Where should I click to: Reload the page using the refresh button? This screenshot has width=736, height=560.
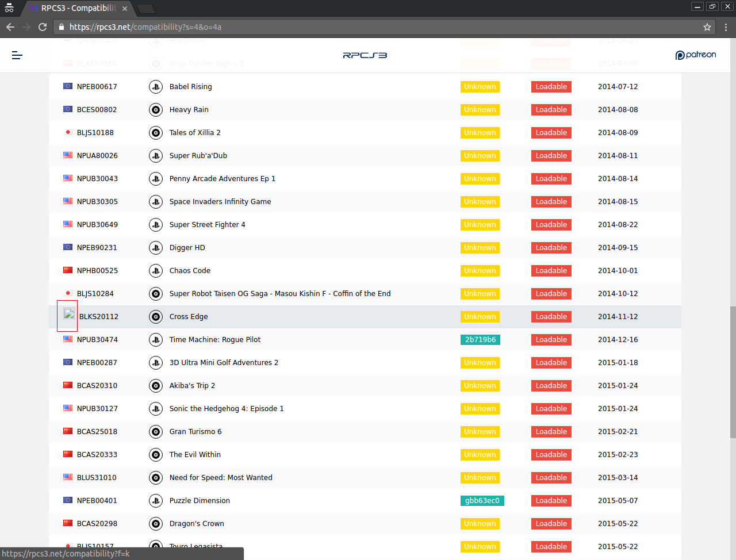pos(43,27)
